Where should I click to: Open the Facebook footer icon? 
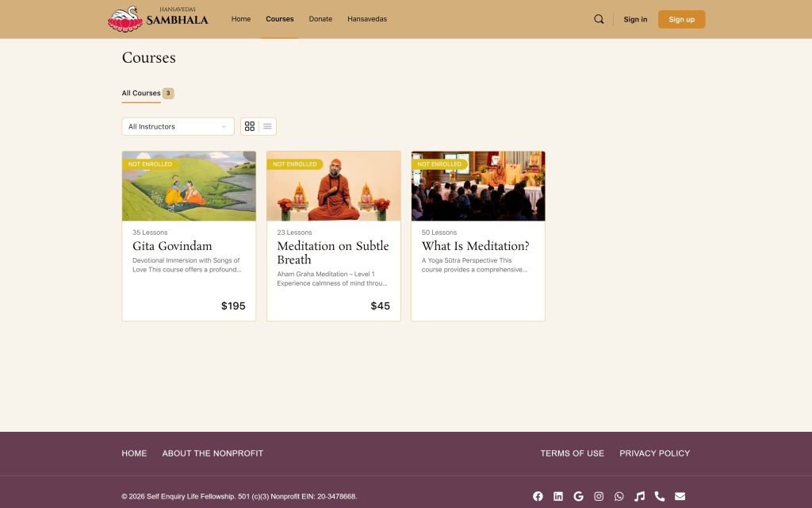point(538,497)
